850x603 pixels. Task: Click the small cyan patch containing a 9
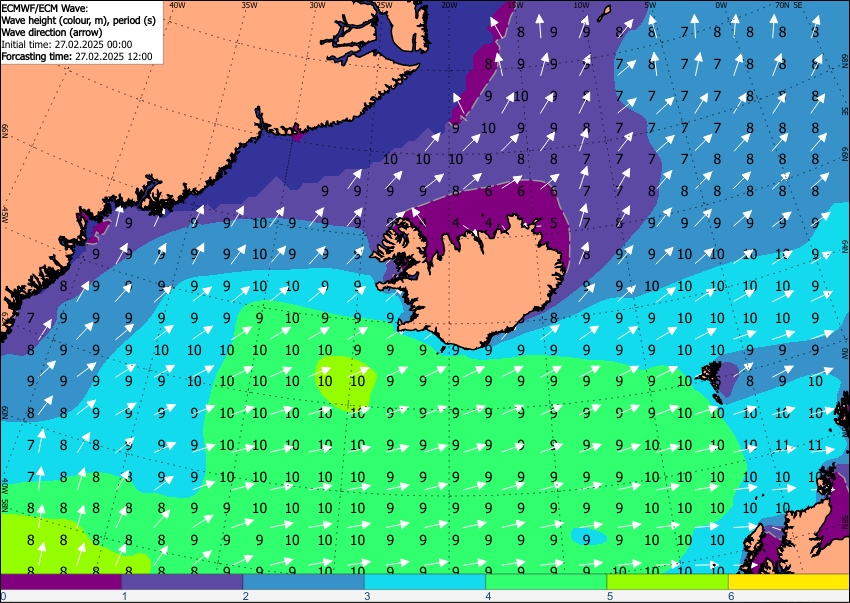(589, 537)
